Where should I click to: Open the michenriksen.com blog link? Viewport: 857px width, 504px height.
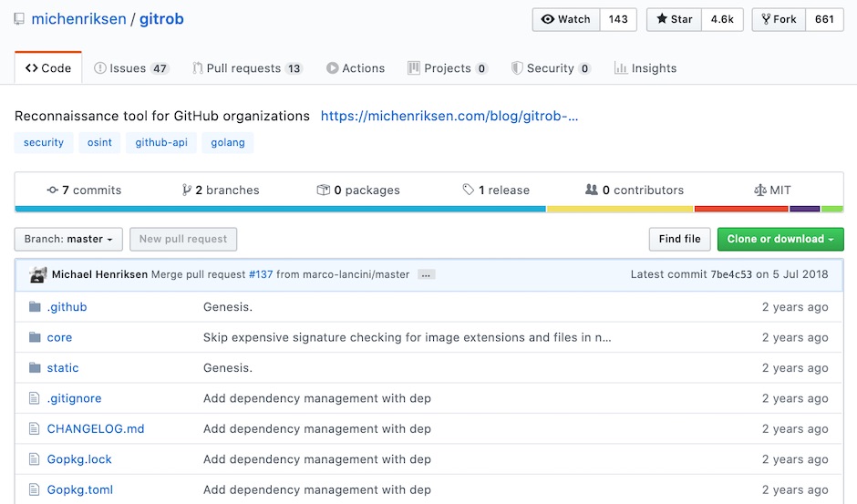449,116
